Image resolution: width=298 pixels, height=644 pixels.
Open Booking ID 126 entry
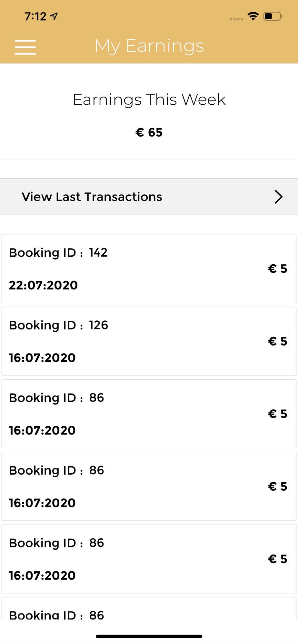point(149,341)
